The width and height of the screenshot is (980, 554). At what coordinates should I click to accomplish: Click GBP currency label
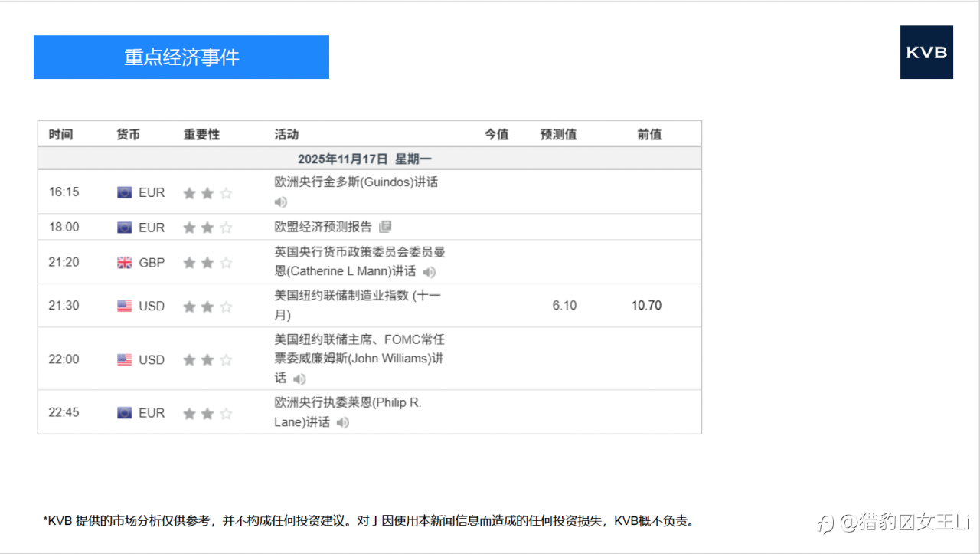152,263
